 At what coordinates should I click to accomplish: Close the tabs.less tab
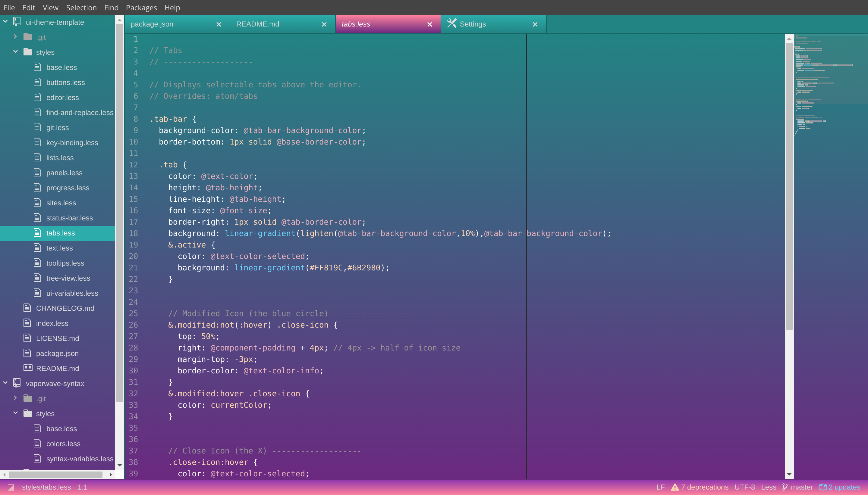pyautogui.click(x=429, y=24)
